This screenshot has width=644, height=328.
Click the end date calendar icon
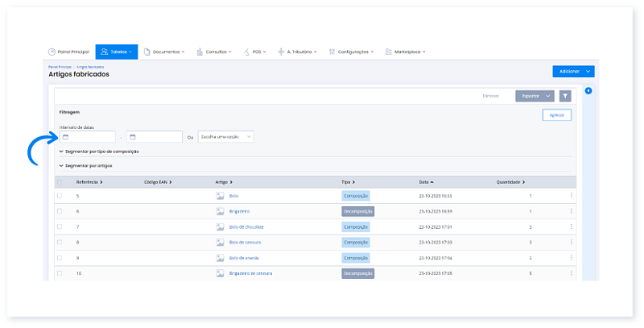pyautogui.click(x=133, y=137)
